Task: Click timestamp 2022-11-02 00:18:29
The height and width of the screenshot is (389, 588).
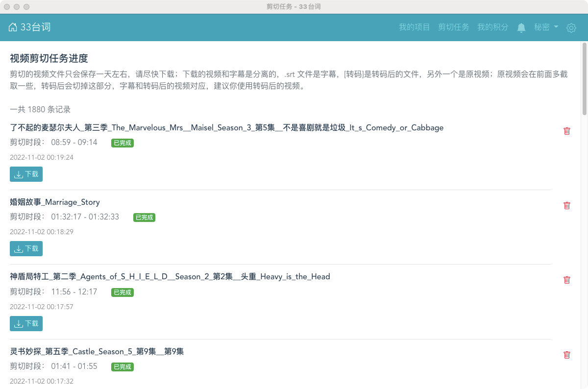Action: [42, 232]
